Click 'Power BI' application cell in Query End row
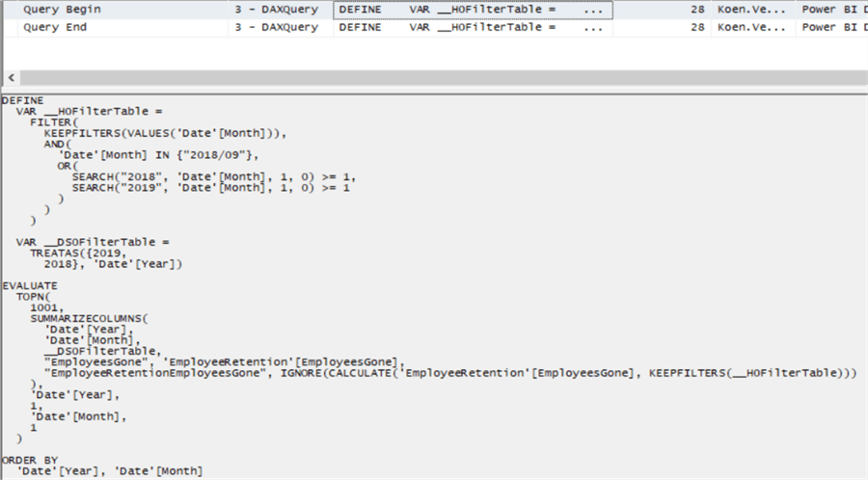The height and width of the screenshot is (480, 868). tap(832, 27)
